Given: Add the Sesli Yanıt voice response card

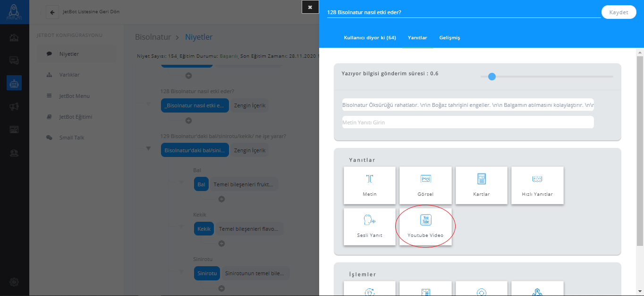Looking at the screenshot, I should tap(370, 227).
